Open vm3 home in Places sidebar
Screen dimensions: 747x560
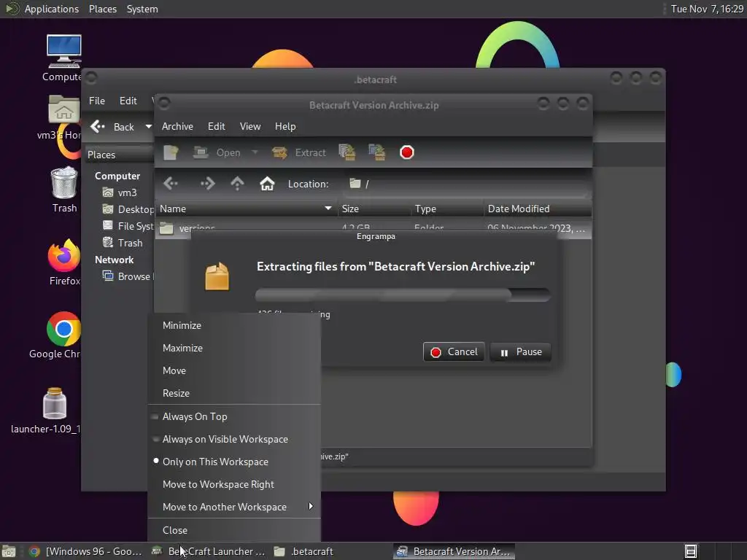coord(120,192)
